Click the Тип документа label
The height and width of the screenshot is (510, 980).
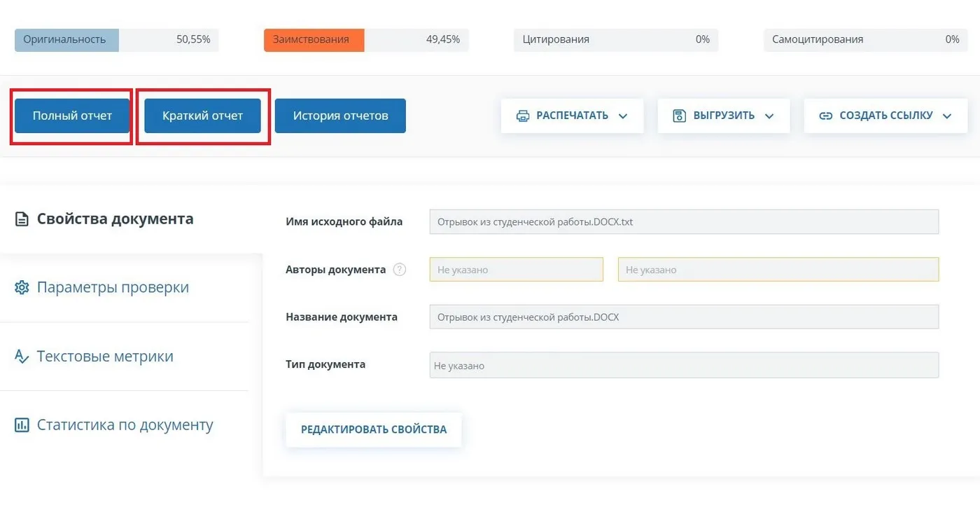click(325, 364)
